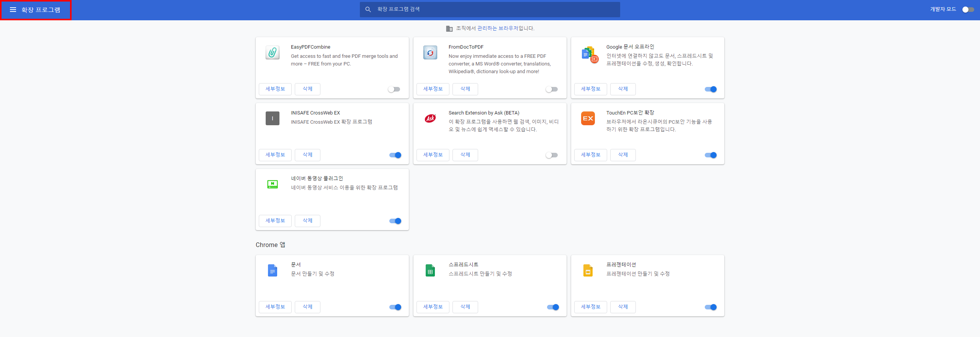Open the 관리하는 브라우저 link
The width and height of the screenshot is (980, 337).
pos(497,28)
